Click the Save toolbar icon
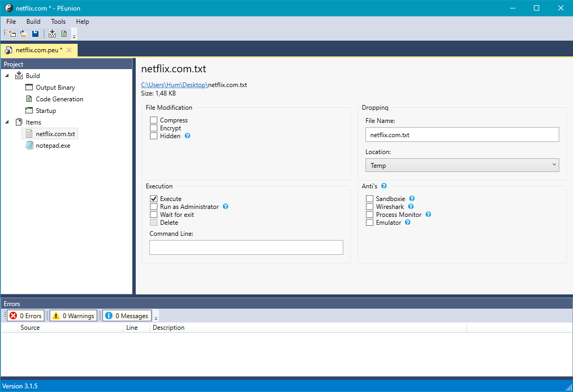The width and height of the screenshot is (573, 392). pyautogui.click(x=35, y=34)
